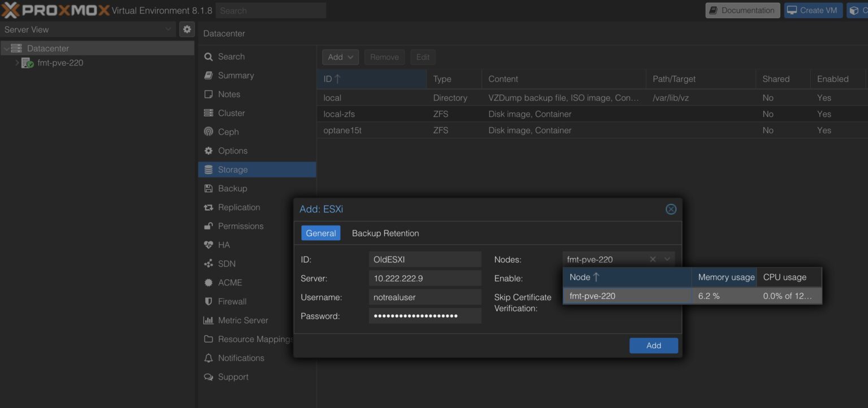Click into the Username input field
This screenshot has height=408, width=868.
click(424, 297)
